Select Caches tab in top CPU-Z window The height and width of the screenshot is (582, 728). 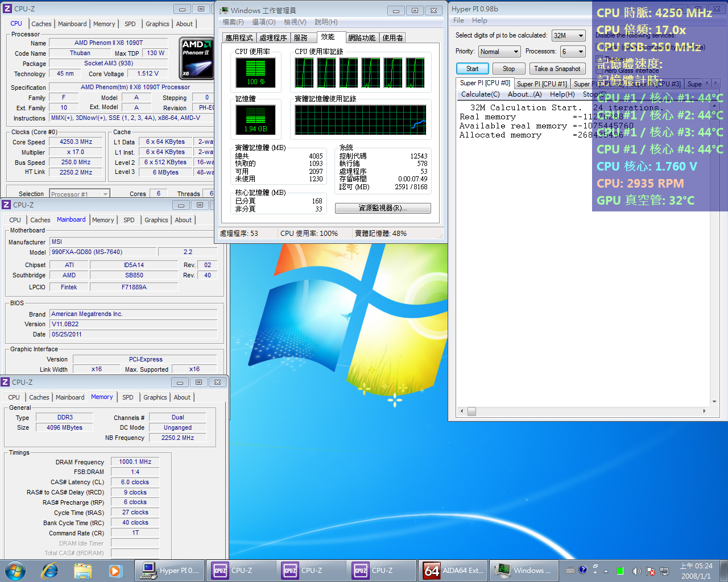(42, 24)
